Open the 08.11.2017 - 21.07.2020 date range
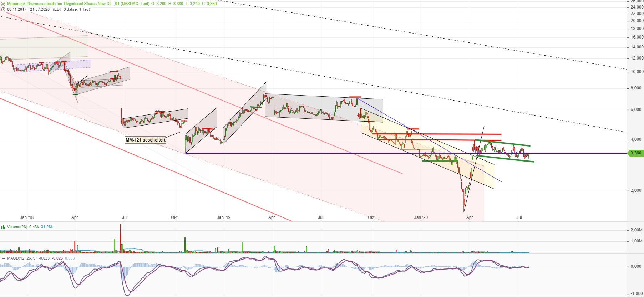644x297 pixels. coord(28,9)
